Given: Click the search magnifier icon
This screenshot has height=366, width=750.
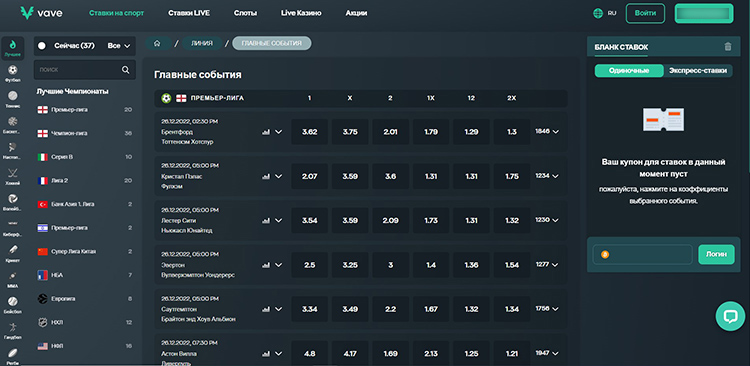Looking at the screenshot, I should [126, 70].
